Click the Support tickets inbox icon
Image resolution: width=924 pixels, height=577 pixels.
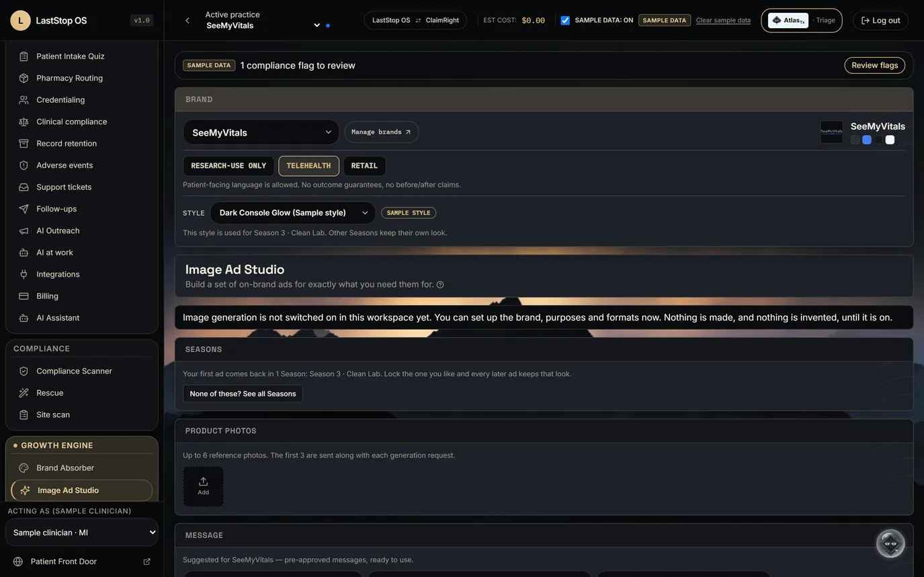pyautogui.click(x=24, y=187)
